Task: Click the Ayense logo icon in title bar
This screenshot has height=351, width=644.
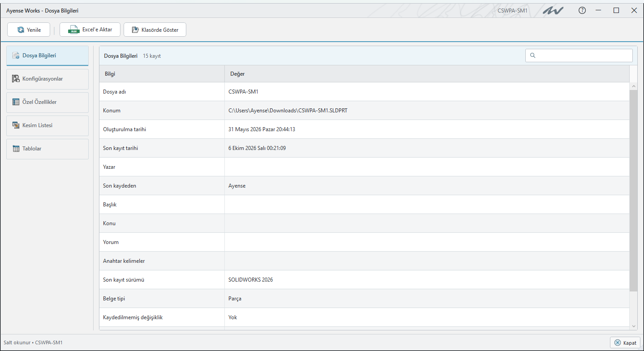Action: pos(553,10)
